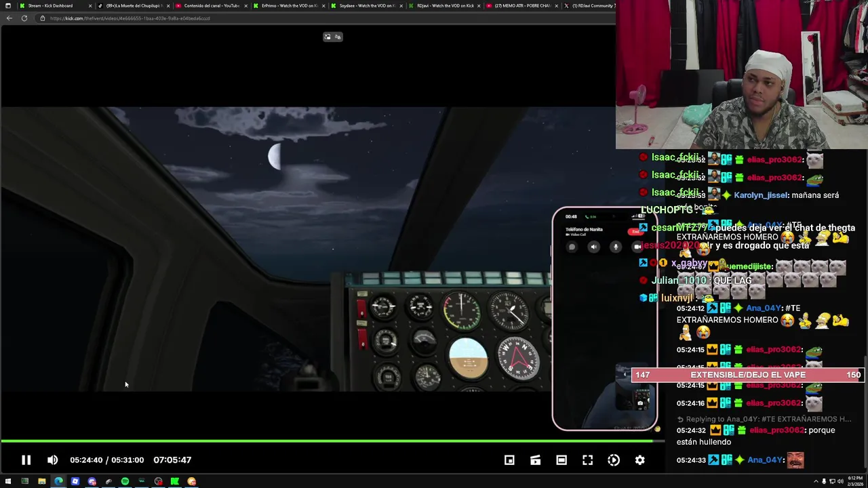The height and width of the screenshot is (488, 868).
Task: Click the 07:05:47 timer text
Action: pos(172,460)
